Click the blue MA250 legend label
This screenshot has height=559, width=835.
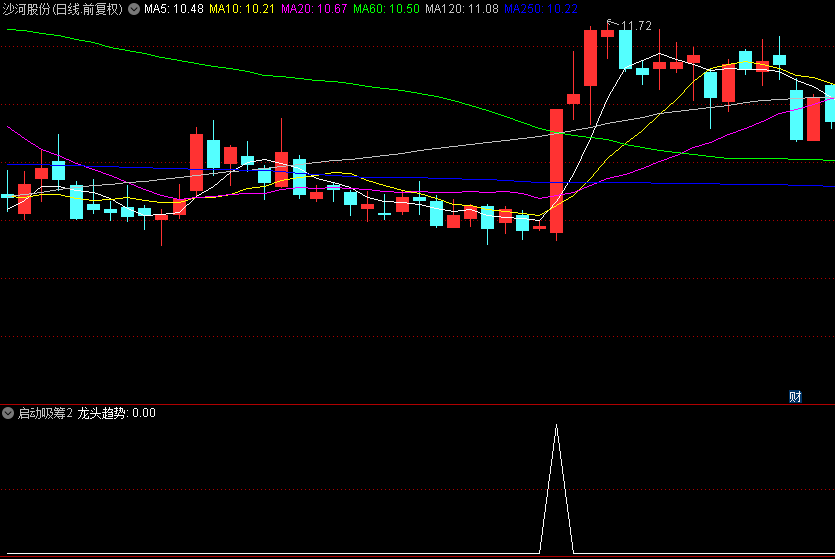[540, 9]
